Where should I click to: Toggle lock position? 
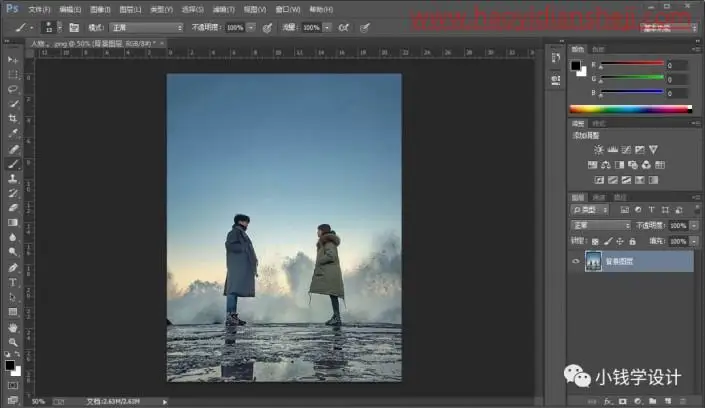620,242
